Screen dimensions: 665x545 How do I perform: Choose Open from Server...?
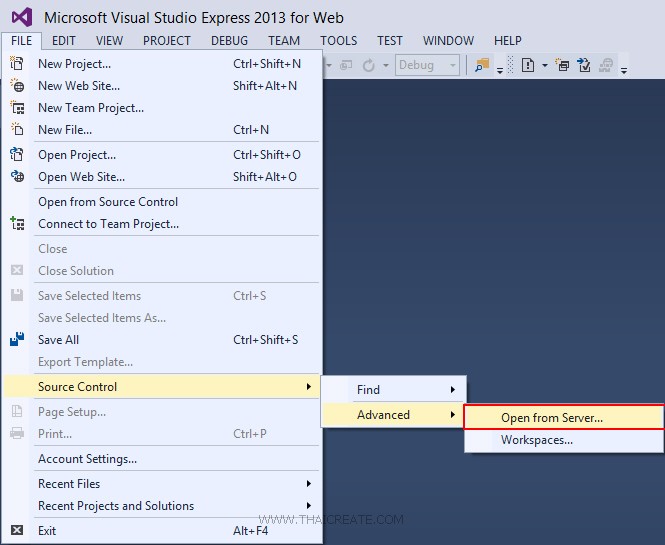564,418
